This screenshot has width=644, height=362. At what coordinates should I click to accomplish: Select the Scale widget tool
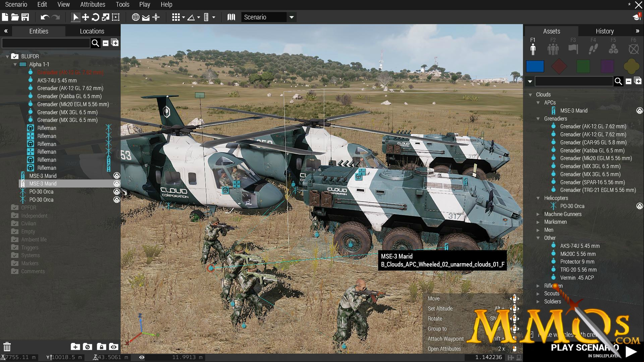pos(106,17)
